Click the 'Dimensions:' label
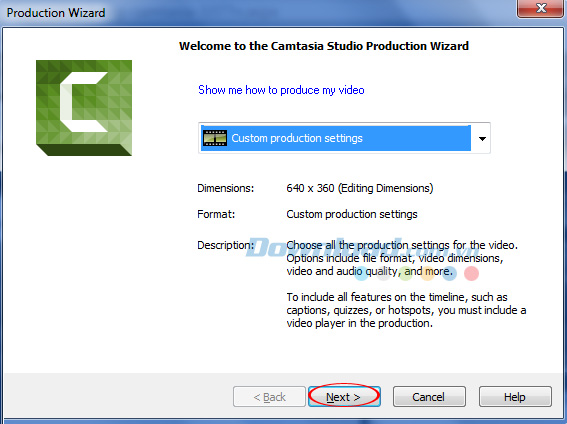The image size is (567, 424). [x=226, y=188]
